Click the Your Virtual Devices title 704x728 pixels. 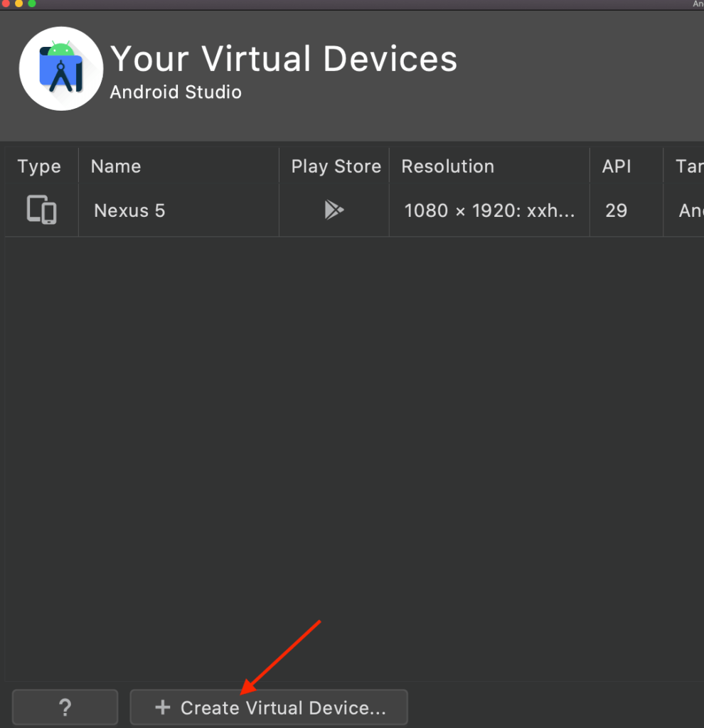click(284, 59)
